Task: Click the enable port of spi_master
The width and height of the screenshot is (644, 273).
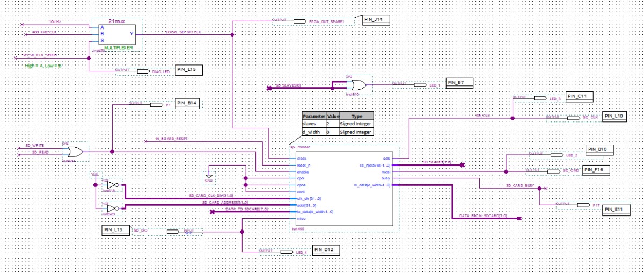Action: (303, 172)
